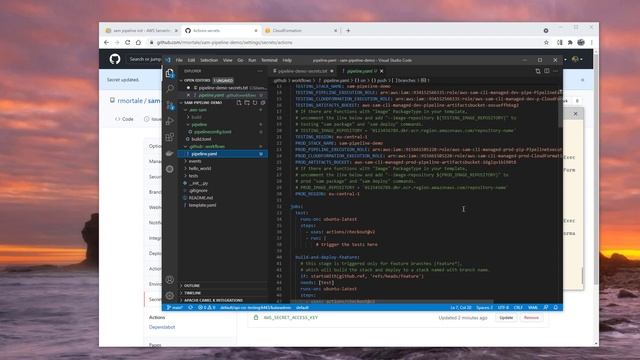640x360 pixels.
Task: Open the Source Control view
Action: (x=170, y=105)
